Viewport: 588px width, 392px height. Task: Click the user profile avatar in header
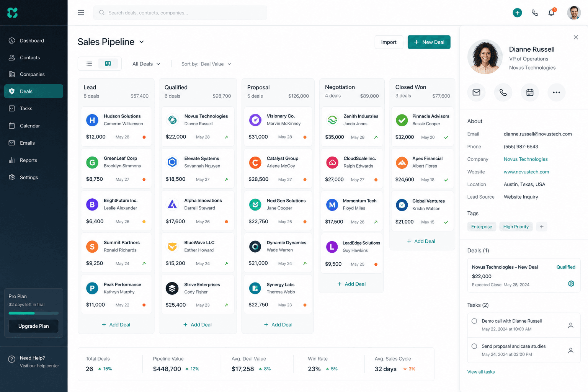click(x=574, y=13)
